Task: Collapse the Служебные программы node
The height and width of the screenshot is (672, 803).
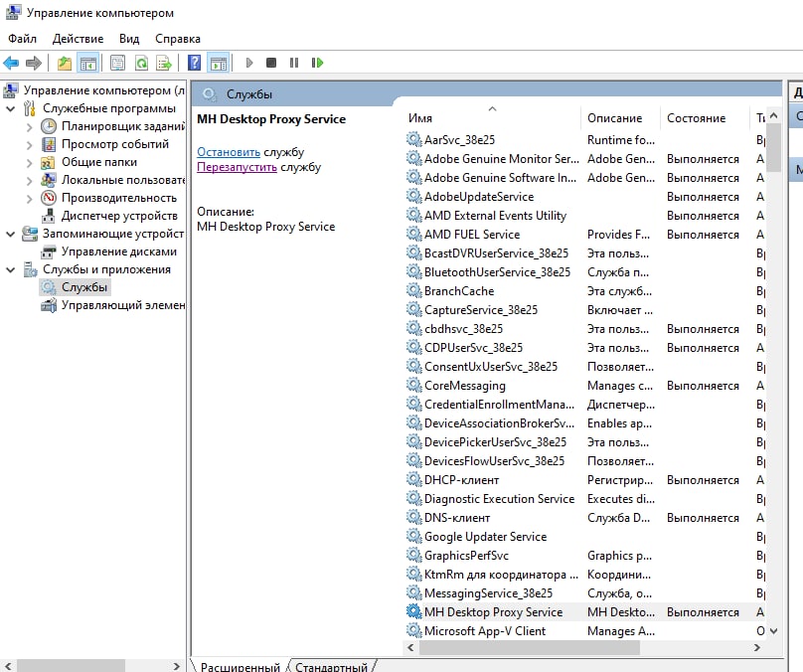Action: [10, 108]
